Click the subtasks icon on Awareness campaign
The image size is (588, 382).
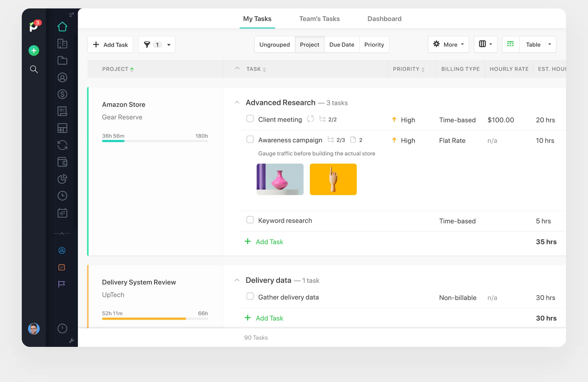(331, 140)
